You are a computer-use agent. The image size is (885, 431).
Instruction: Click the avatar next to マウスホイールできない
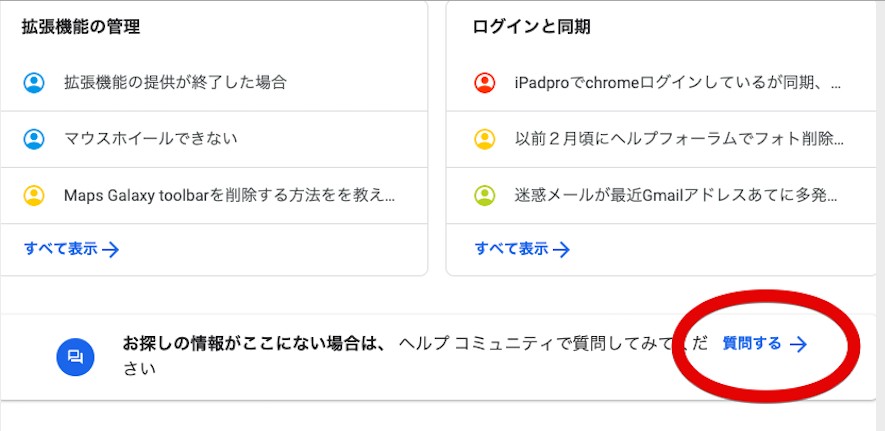[34, 139]
